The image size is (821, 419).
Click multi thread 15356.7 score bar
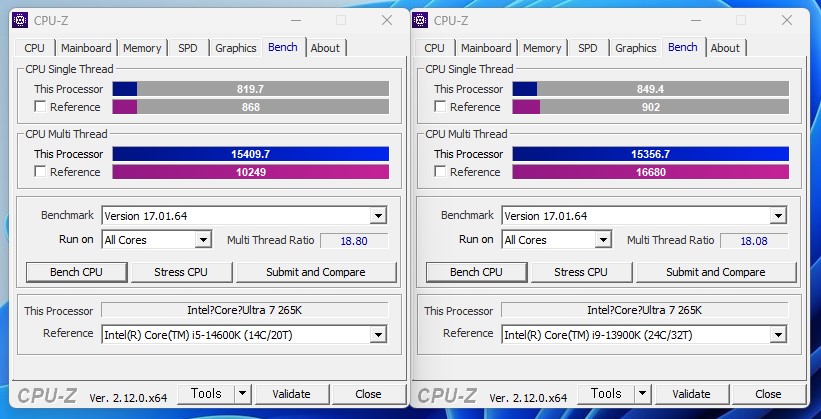pyautogui.click(x=651, y=154)
